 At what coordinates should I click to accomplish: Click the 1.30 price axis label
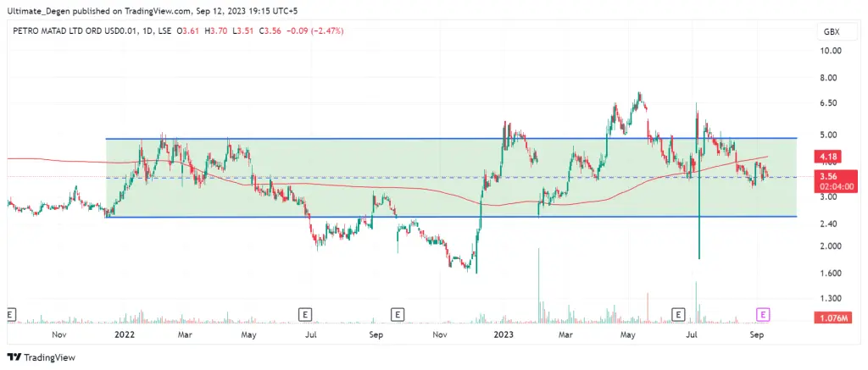(832, 298)
